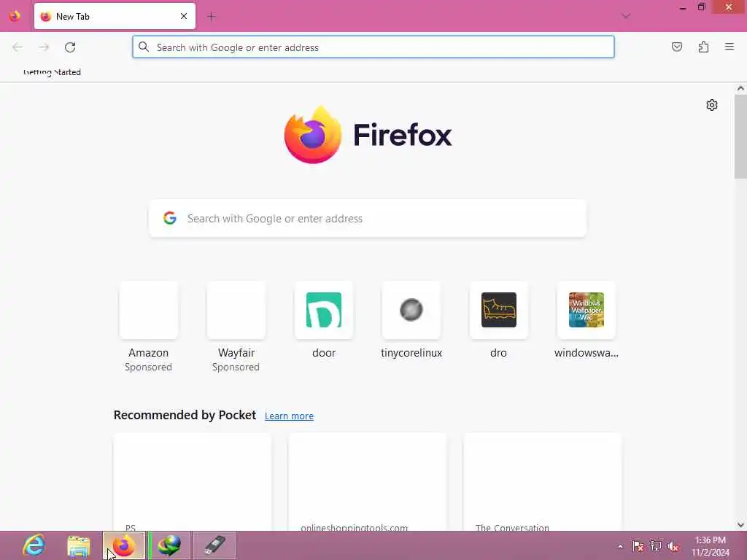The width and height of the screenshot is (747, 560).
Task: Reload the current page
Action: click(x=70, y=47)
